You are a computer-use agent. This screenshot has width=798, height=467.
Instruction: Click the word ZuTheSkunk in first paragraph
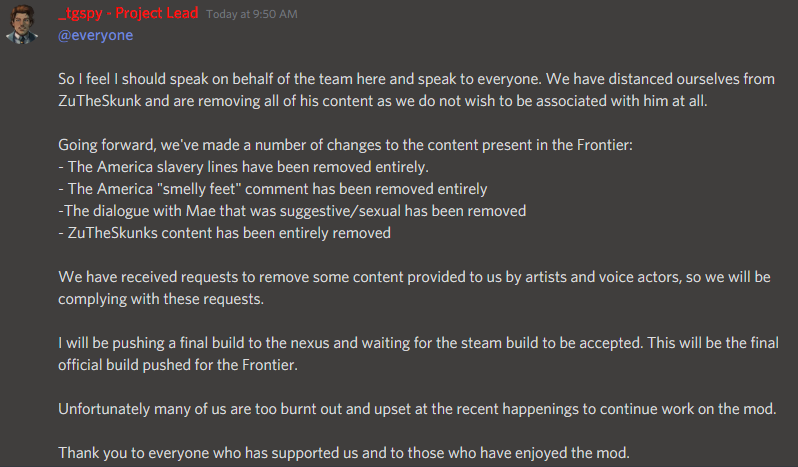point(100,101)
